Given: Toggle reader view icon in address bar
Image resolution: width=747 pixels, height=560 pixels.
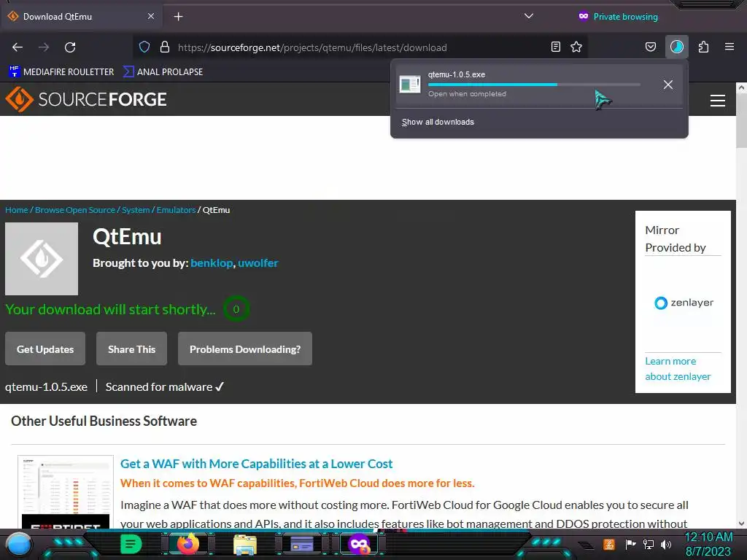Looking at the screenshot, I should point(555,47).
